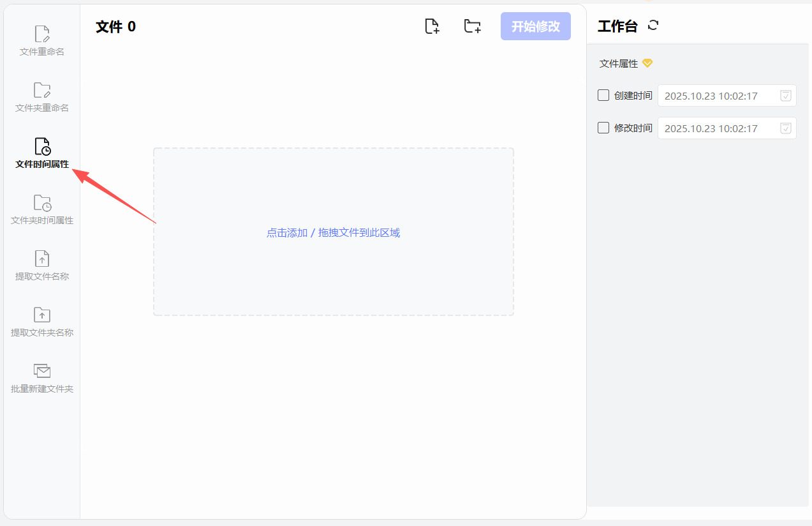Screen dimensions: 812x526
Task: Open the calendar picker for 创建时间
Action: pyautogui.click(x=786, y=96)
